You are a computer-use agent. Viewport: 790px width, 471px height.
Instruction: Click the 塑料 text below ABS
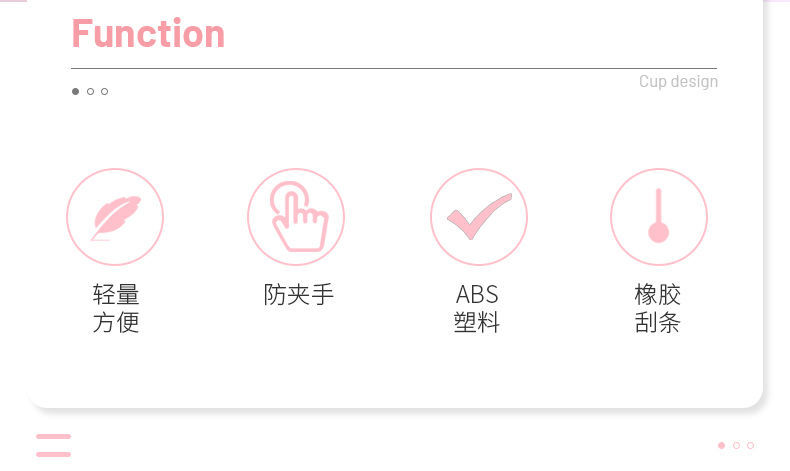coord(477,323)
